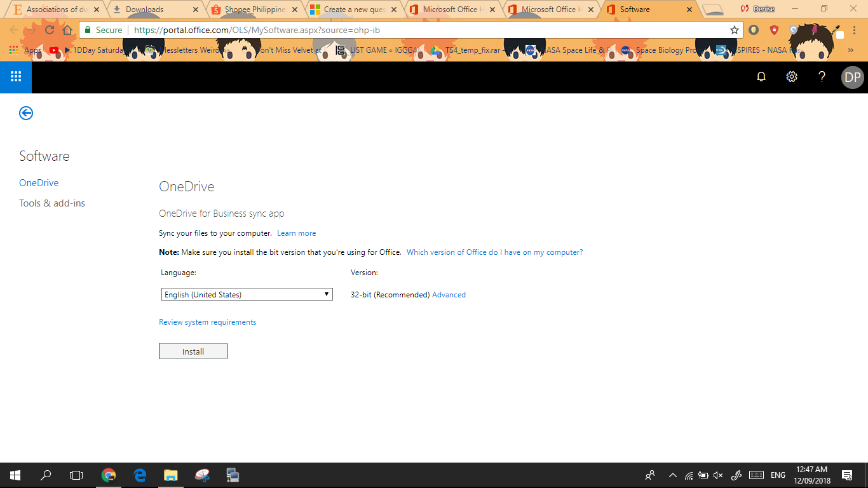Screen dimensions: 868x488
Task: Open the Office app launcher waffle
Action: tap(16, 77)
